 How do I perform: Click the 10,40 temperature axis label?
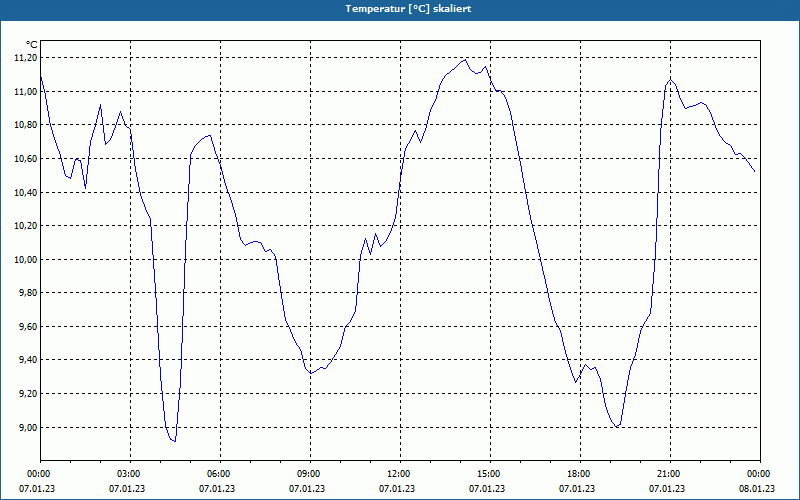(x=26, y=192)
